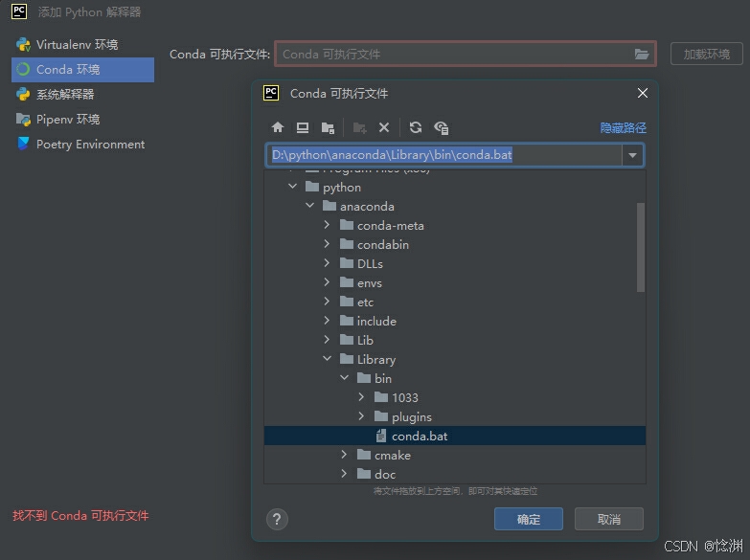Select the Library folder row
The height and width of the screenshot is (560, 750).
point(455,359)
